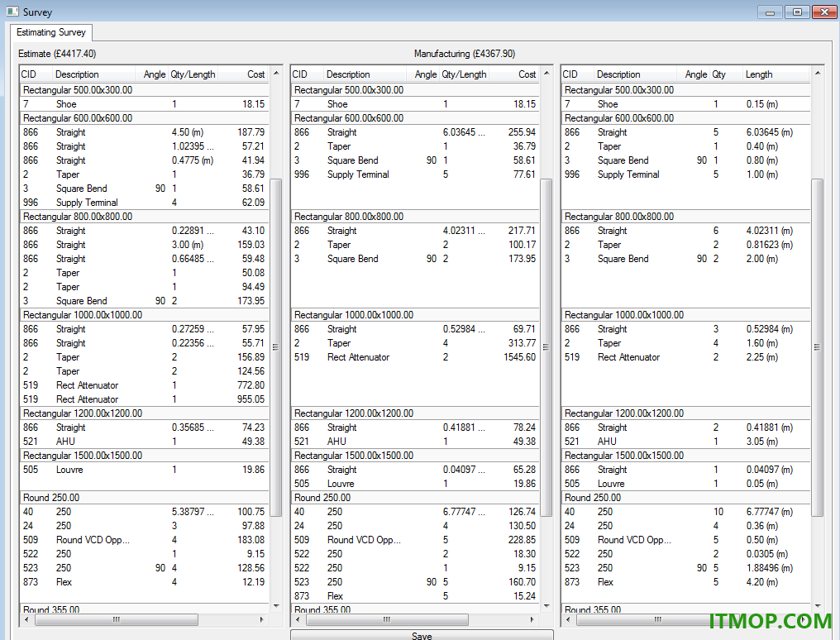Click right arrow of Manufacturing horizontal scrollbar

(x=532, y=619)
